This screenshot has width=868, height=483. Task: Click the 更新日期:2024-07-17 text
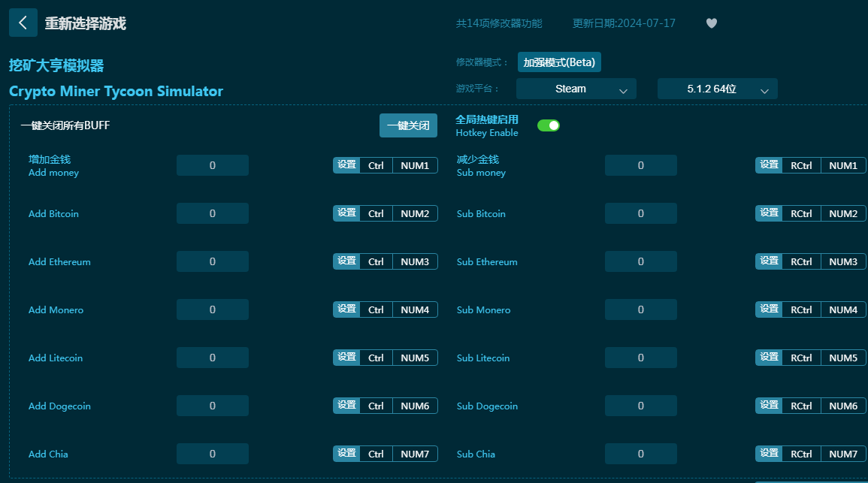624,23
